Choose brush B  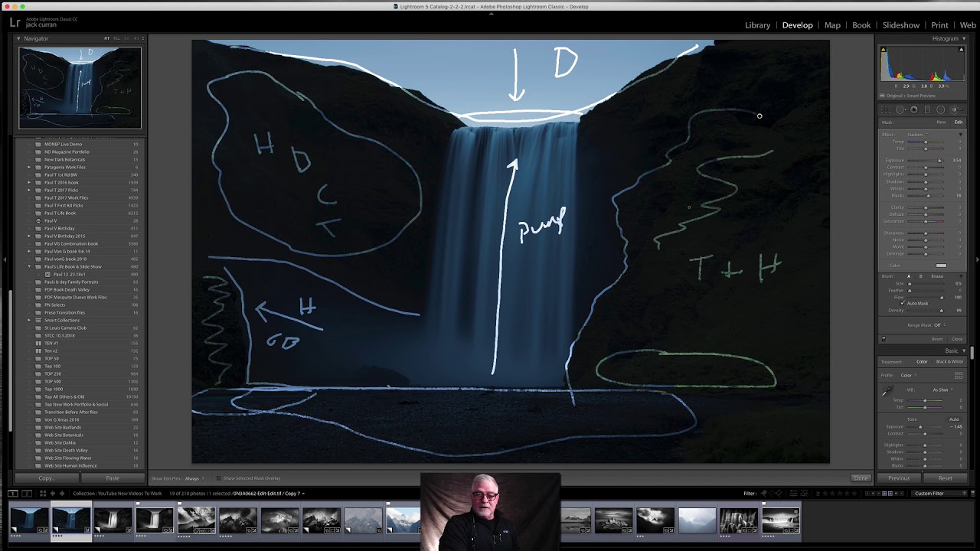coord(920,276)
